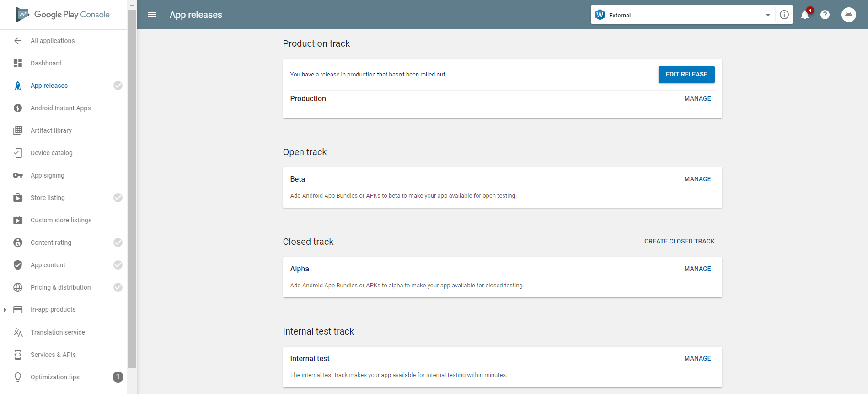
Task: Open Translation service
Action: click(x=58, y=332)
